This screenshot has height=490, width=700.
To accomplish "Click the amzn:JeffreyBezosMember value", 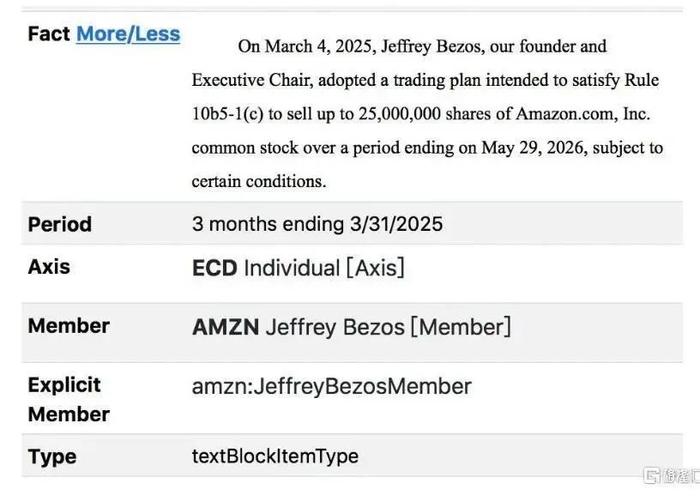I will pyautogui.click(x=331, y=386).
